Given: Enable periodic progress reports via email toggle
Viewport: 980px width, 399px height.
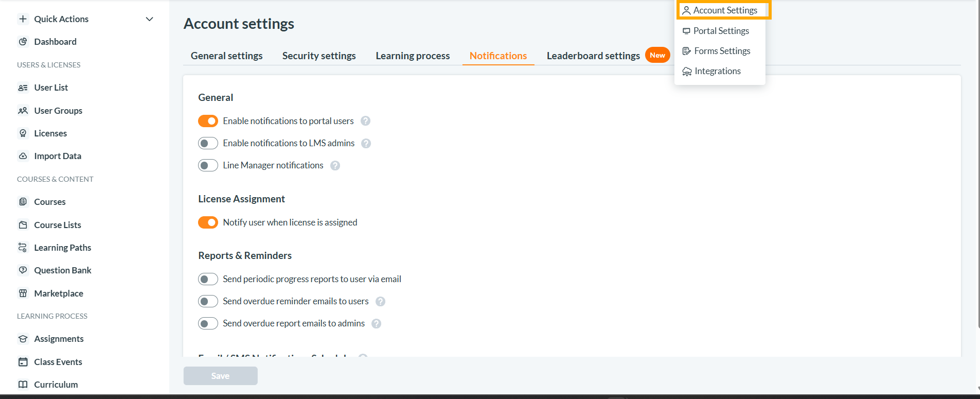Looking at the screenshot, I should pos(208,279).
